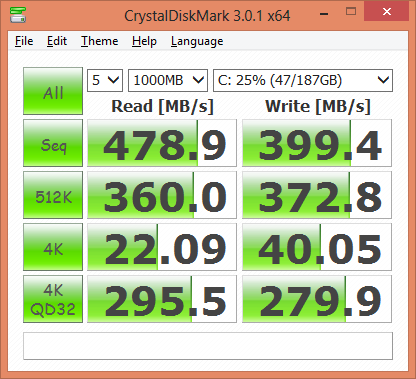
Task: Open the Help menu
Action: [x=144, y=41]
